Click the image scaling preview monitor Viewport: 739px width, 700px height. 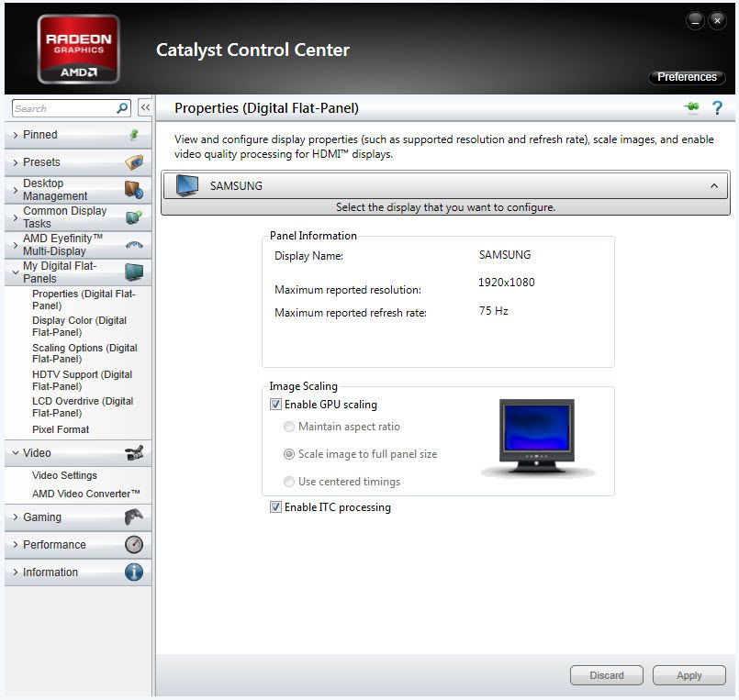537,437
